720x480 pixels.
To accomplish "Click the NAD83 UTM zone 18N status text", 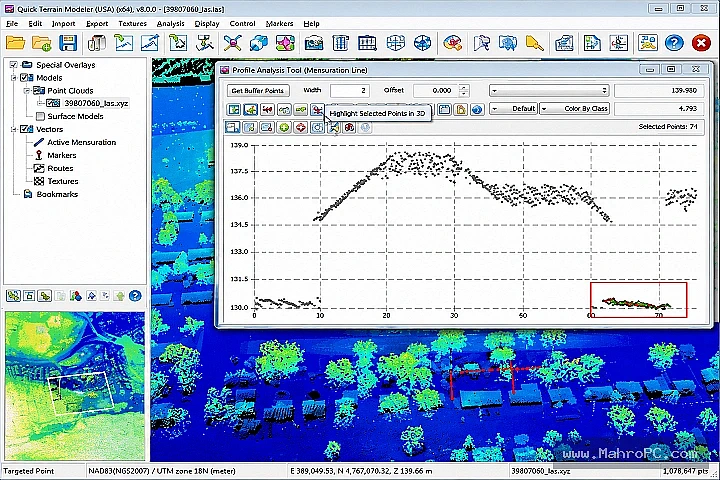I will tap(162, 471).
